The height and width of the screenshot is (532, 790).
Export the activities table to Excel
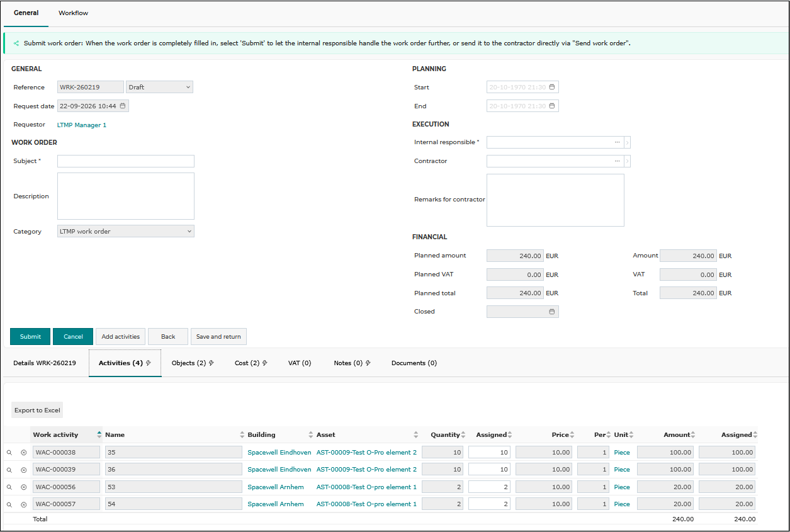37,410
